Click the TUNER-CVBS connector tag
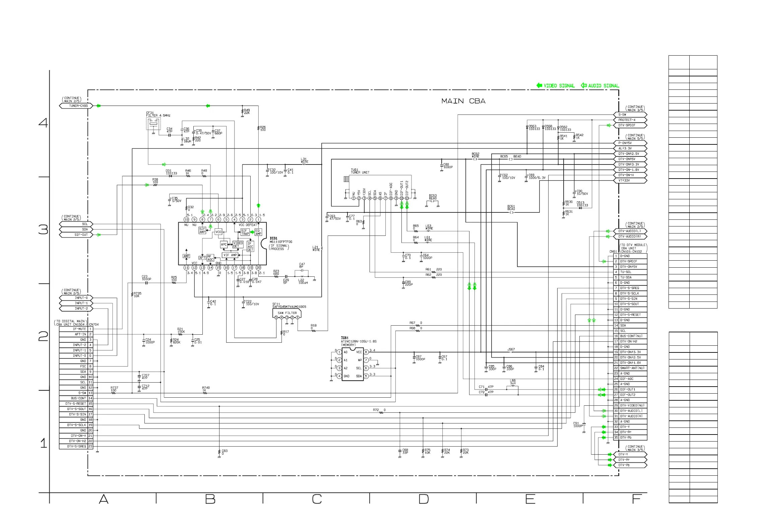Screen dimensions: 760x532 [x=76, y=106]
